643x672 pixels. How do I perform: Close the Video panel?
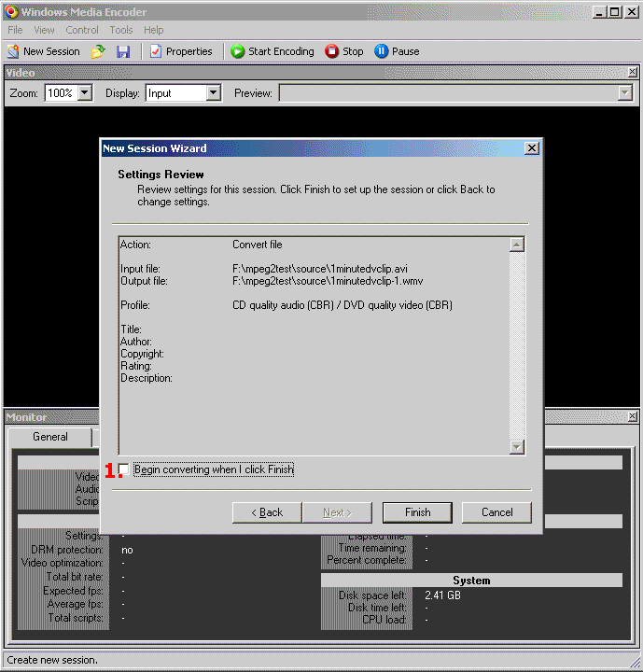633,72
